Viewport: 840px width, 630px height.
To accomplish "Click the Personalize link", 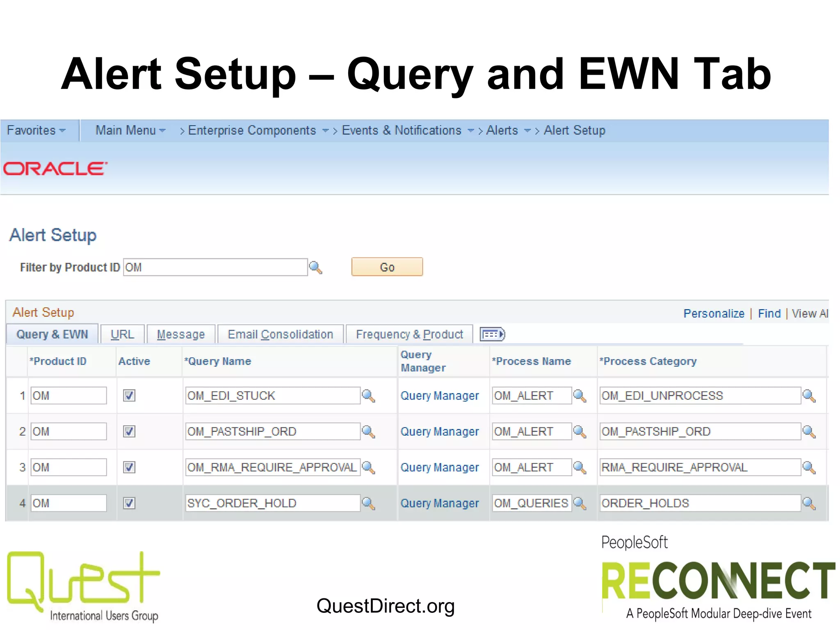I will (x=714, y=313).
